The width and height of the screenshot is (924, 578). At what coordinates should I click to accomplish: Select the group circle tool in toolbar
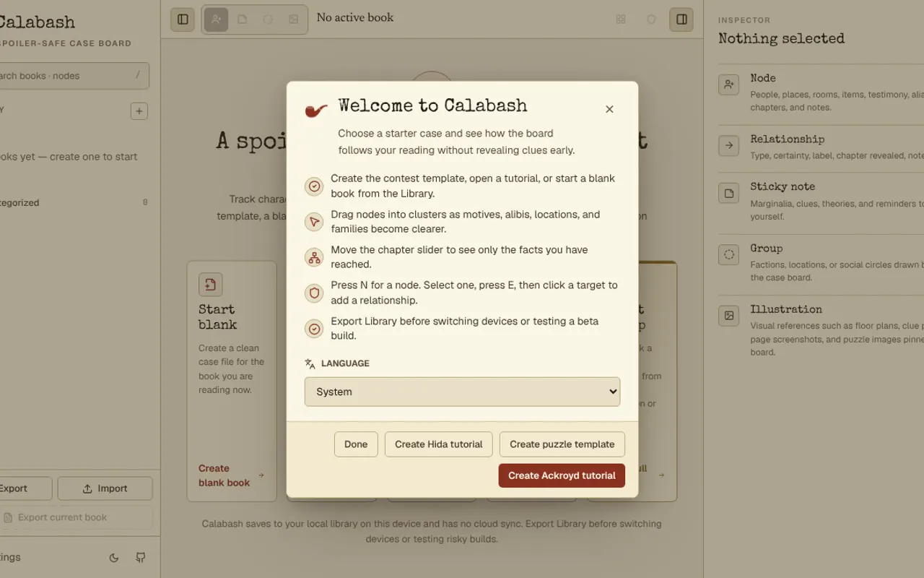[x=268, y=20]
